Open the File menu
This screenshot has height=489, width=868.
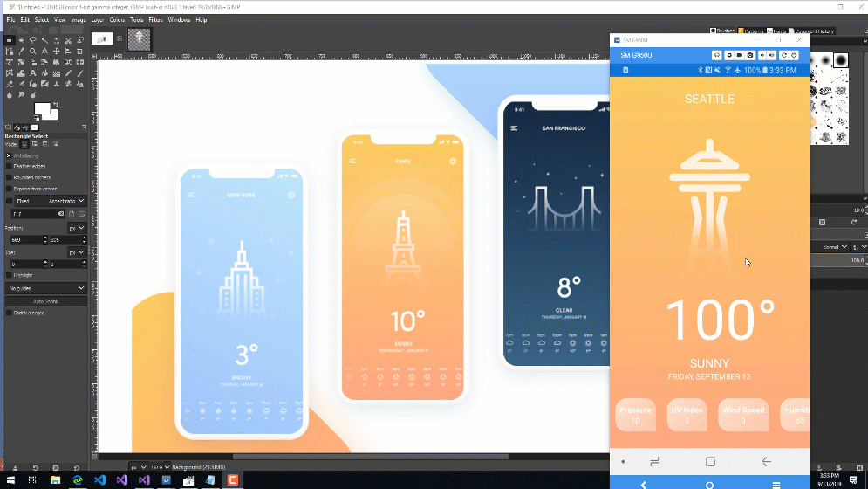coord(10,20)
